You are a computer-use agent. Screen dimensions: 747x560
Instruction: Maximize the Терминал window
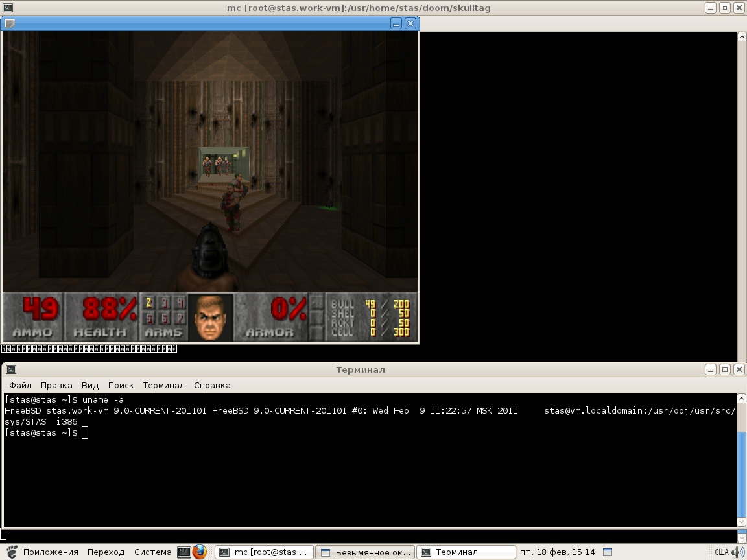click(x=724, y=369)
